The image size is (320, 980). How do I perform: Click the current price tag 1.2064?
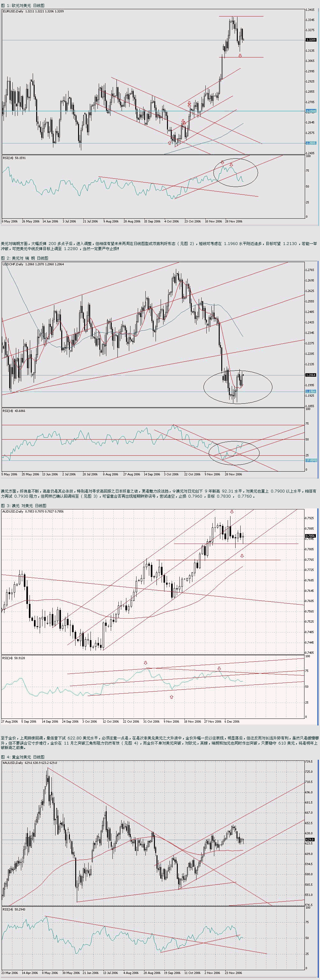311,375
